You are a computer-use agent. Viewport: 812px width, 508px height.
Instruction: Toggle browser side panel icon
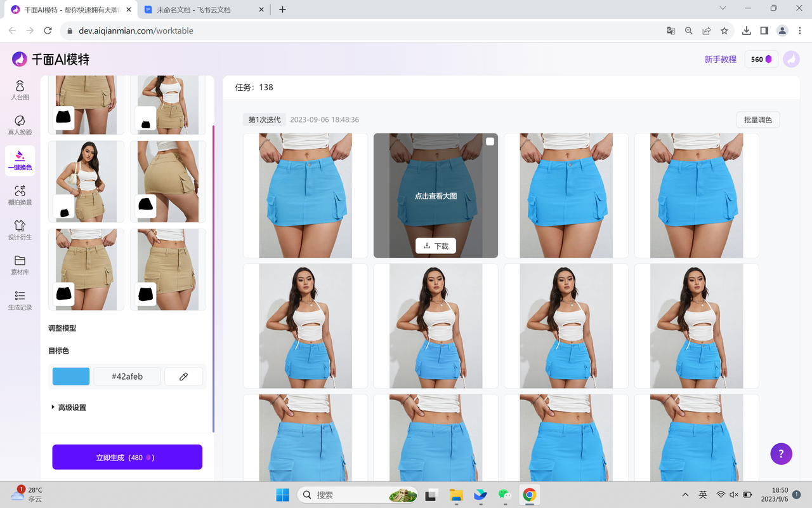click(764, 30)
